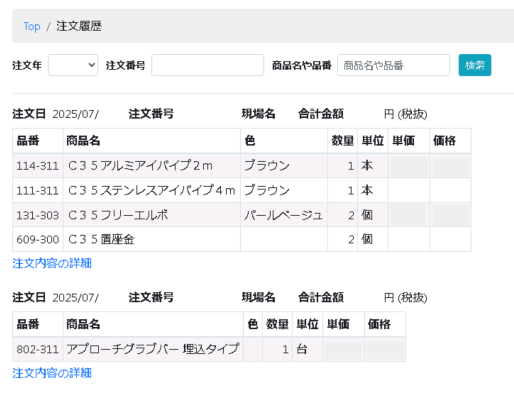
Task: Open first order's 注文内容の詳細 link
Action: pos(52,263)
